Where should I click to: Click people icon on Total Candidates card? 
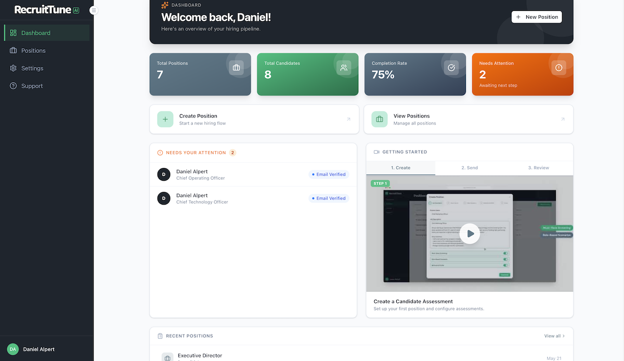tap(344, 68)
